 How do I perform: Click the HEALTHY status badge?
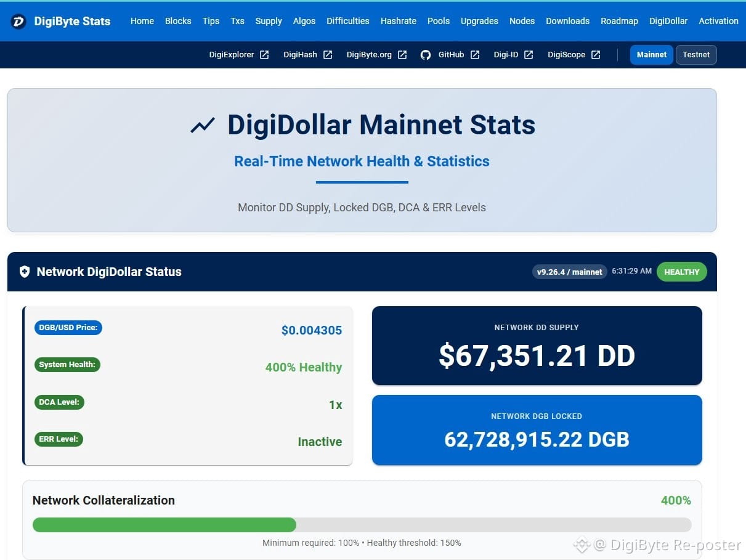681,272
